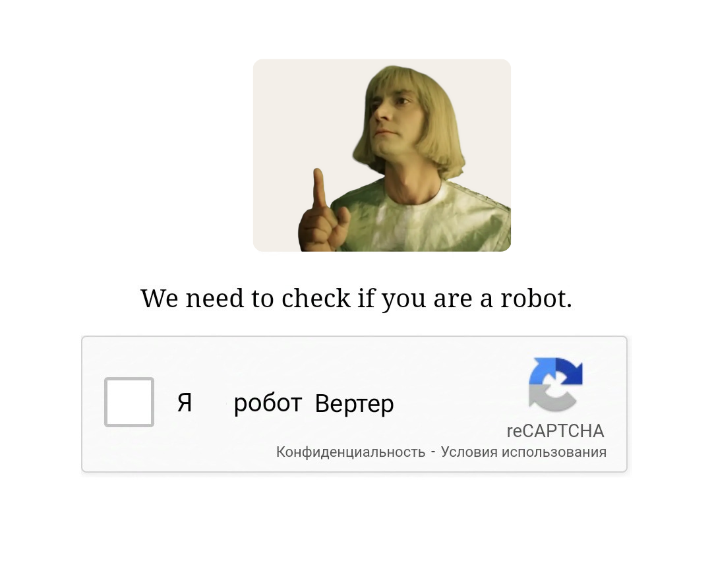This screenshot has width=712, height=588.
Task: Click the word "робот" in the captcha label
Action: coord(268,403)
